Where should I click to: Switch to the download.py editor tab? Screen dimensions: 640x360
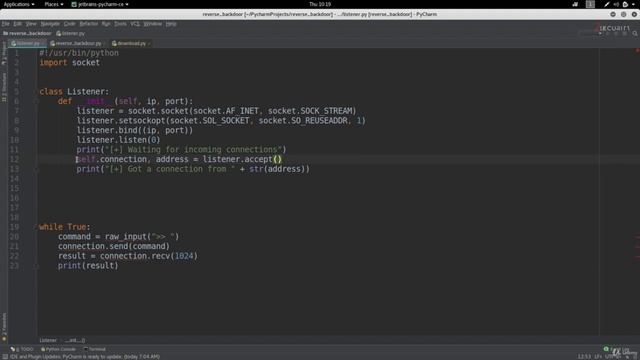click(x=131, y=43)
